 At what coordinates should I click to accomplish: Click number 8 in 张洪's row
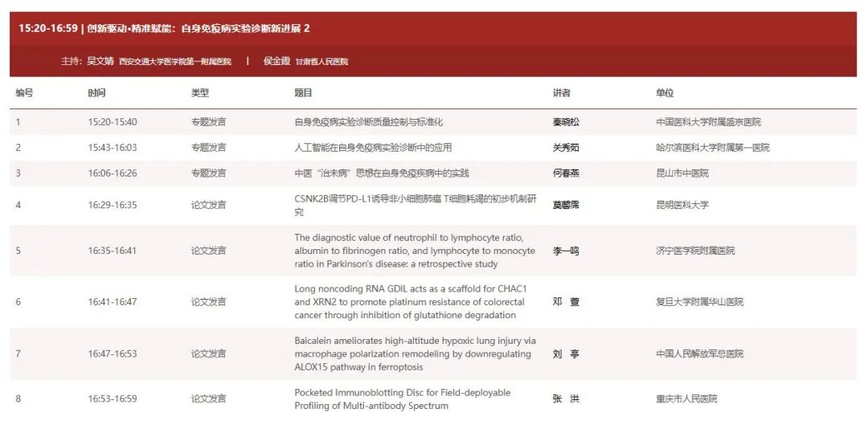(x=18, y=399)
